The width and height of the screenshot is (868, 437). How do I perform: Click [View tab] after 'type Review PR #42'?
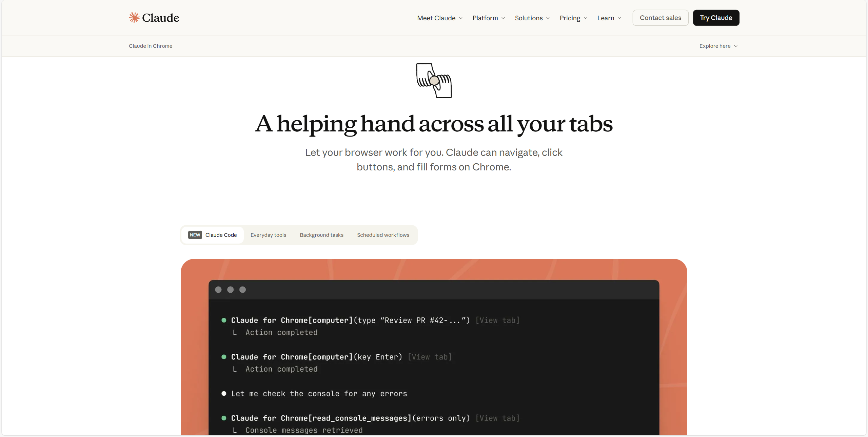pos(497,320)
